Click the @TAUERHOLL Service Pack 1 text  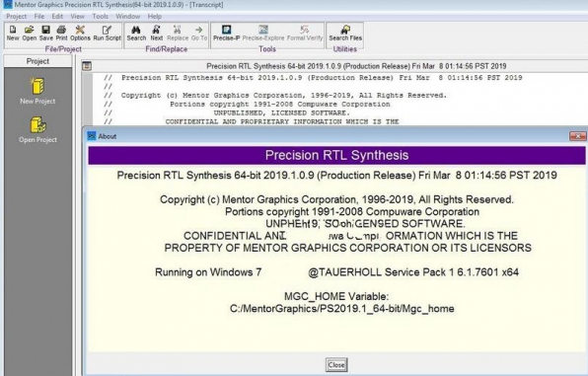tap(413, 272)
